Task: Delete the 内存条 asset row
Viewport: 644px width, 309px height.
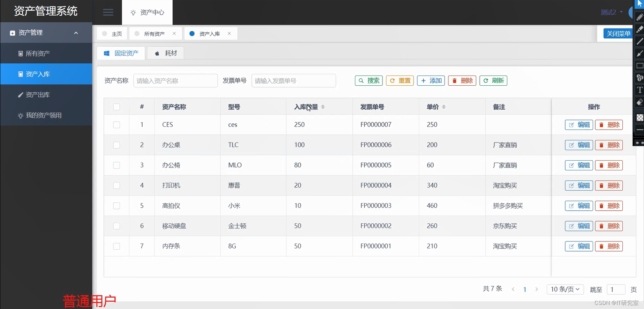Action: (609, 246)
